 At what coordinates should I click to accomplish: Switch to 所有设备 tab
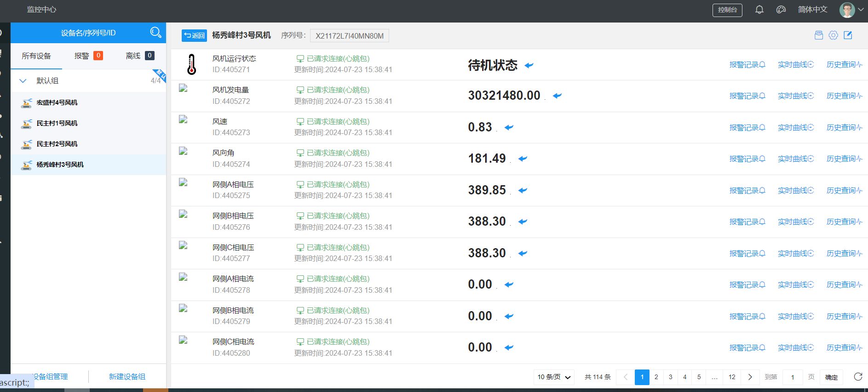tap(36, 56)
